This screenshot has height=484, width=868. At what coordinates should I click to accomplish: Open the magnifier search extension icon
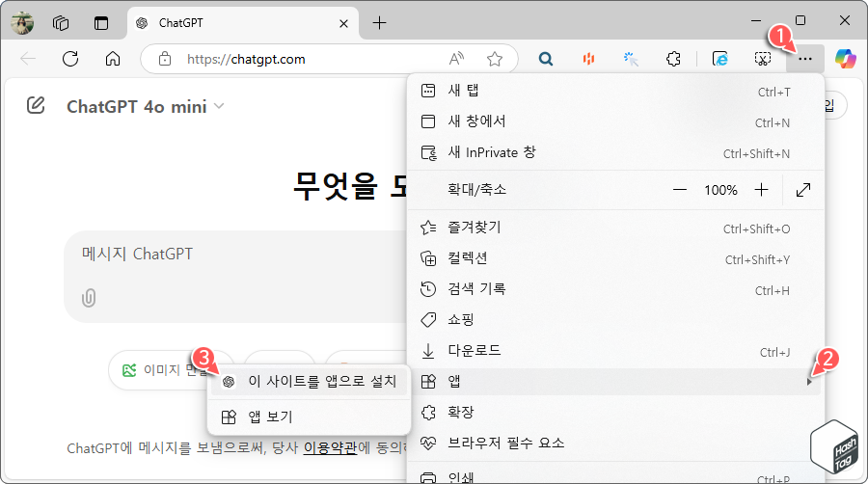pyautogui.click(x=546, y=59)
